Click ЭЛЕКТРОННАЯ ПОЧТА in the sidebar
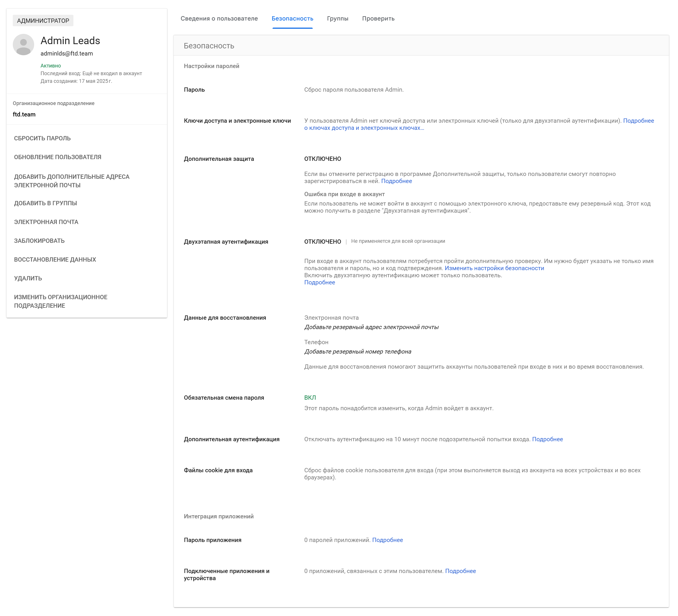The height and width of the screenshot is (616, 678). 46,222
